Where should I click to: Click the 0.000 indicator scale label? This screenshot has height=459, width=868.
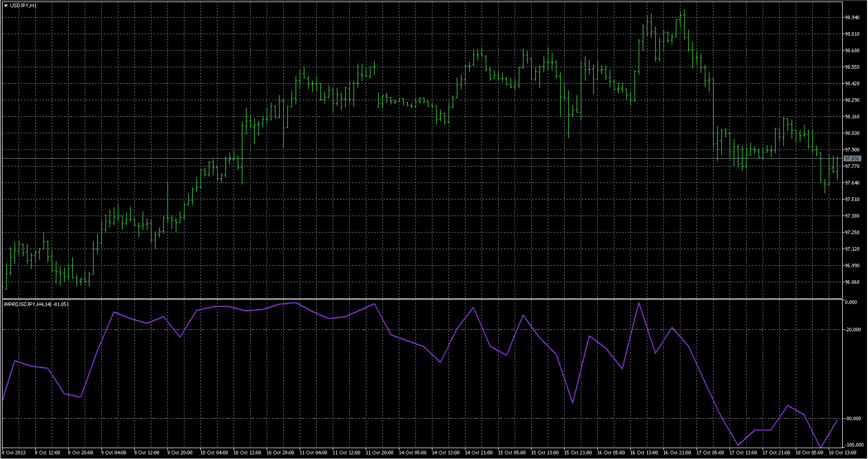coord(851,302)
